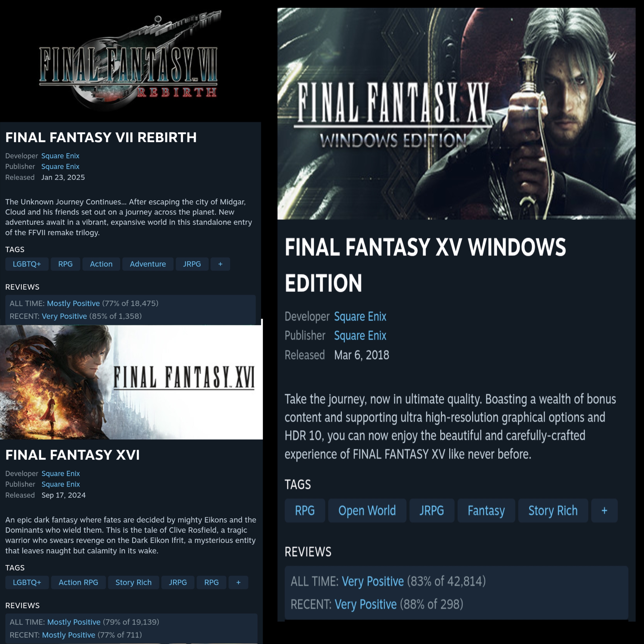Expand more tags for FINAL FANTASY XV
Viewport: 644px width, 644px height.
[x=604, y=510]
